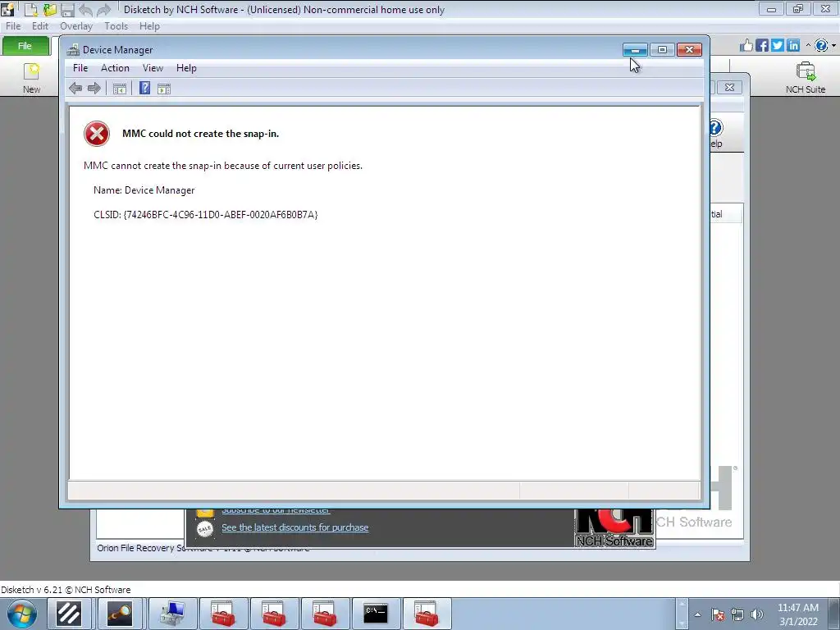This screenshot has width=840, height=630.
Task: Maximize the Device Manager window
Action: 662,50
